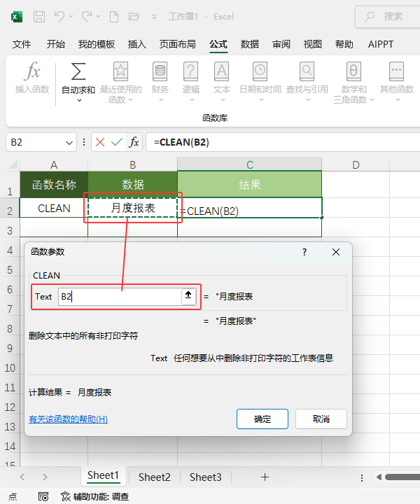
Task: Open 查找与引用 functions list
Action: coord(307,82)
